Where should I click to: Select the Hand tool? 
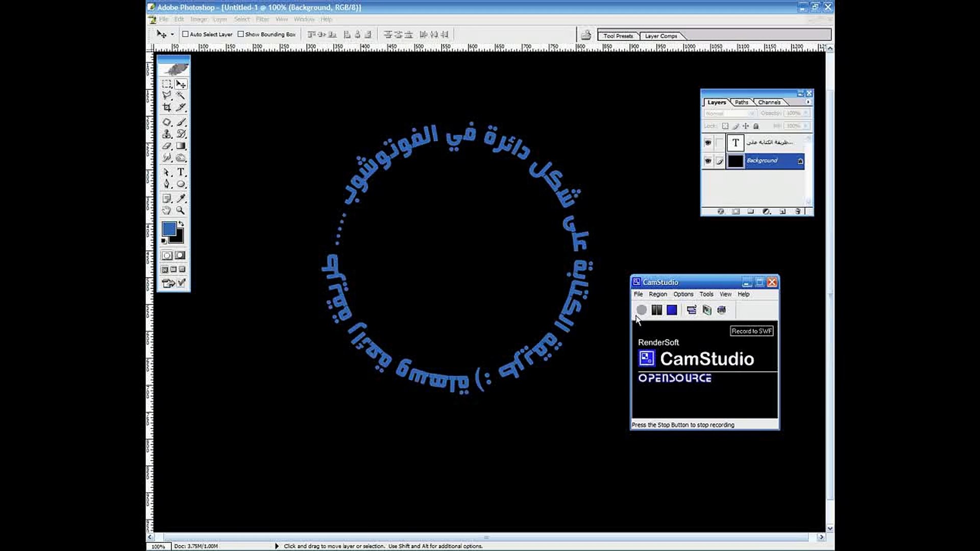point(167,210)
